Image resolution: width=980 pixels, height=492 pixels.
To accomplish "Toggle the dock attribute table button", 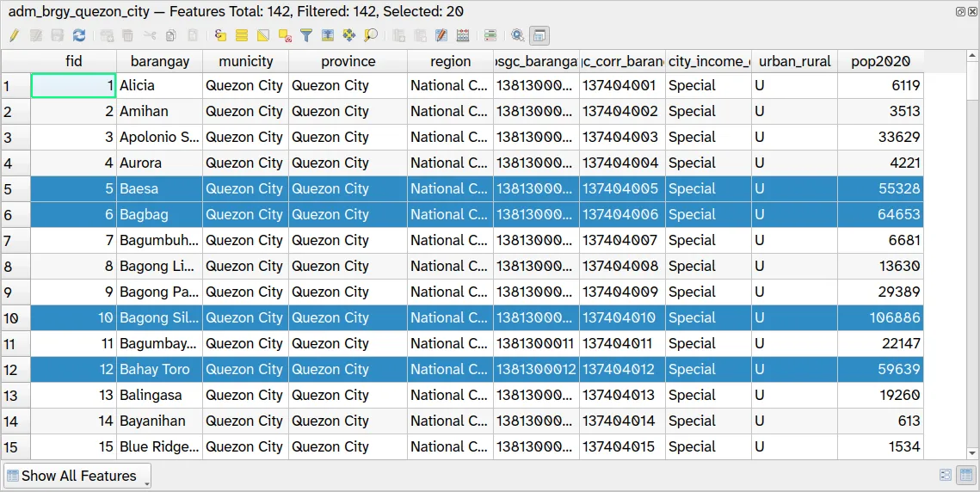I will (x=539, y=35).
